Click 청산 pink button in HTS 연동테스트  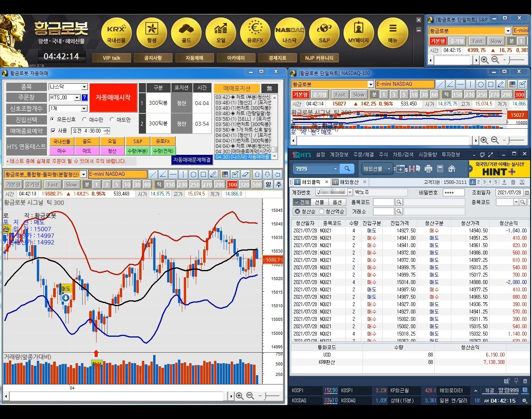[112, 151]
